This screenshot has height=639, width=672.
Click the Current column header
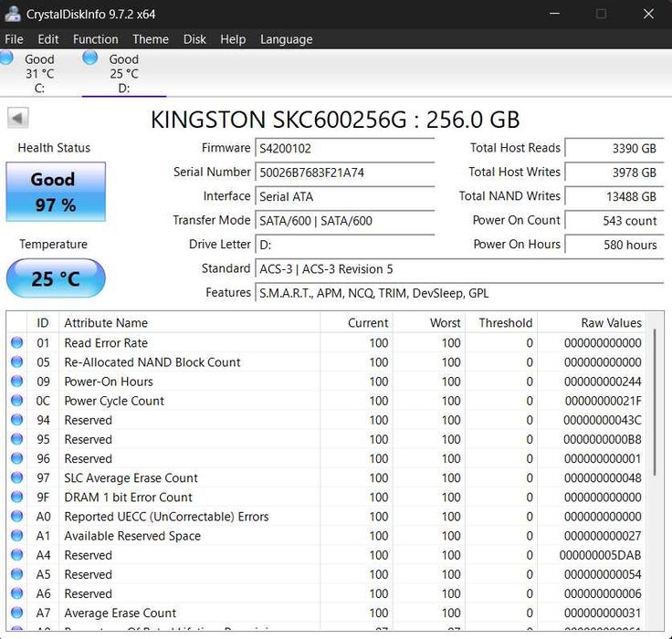click(357, 323)
